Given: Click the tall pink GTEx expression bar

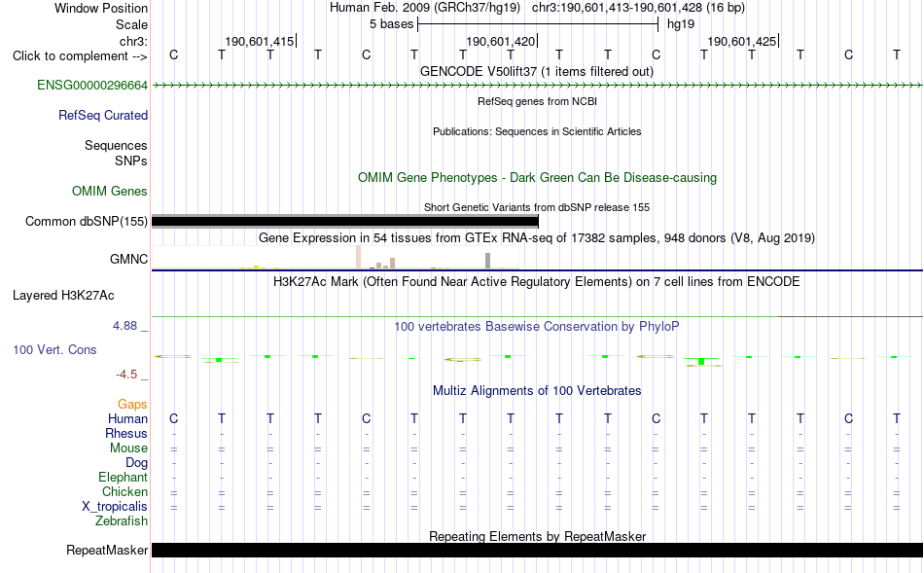Looking at the screenshot, I should point(358,258).
